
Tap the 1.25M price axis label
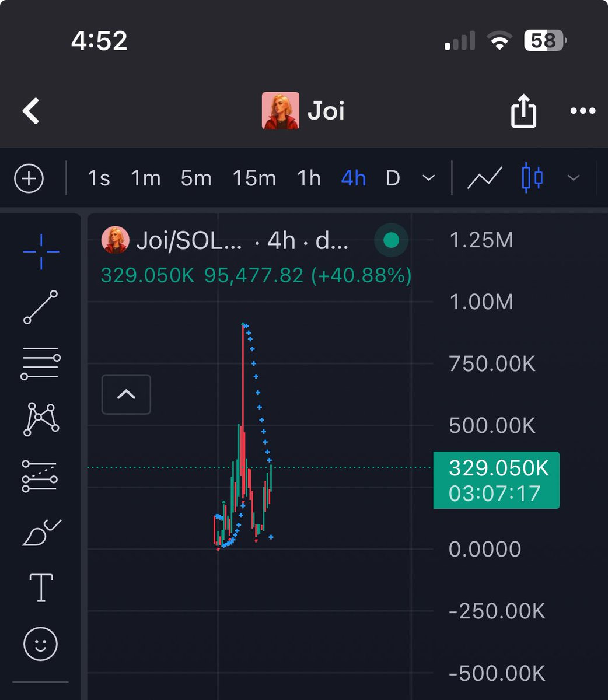pos(481,240)
